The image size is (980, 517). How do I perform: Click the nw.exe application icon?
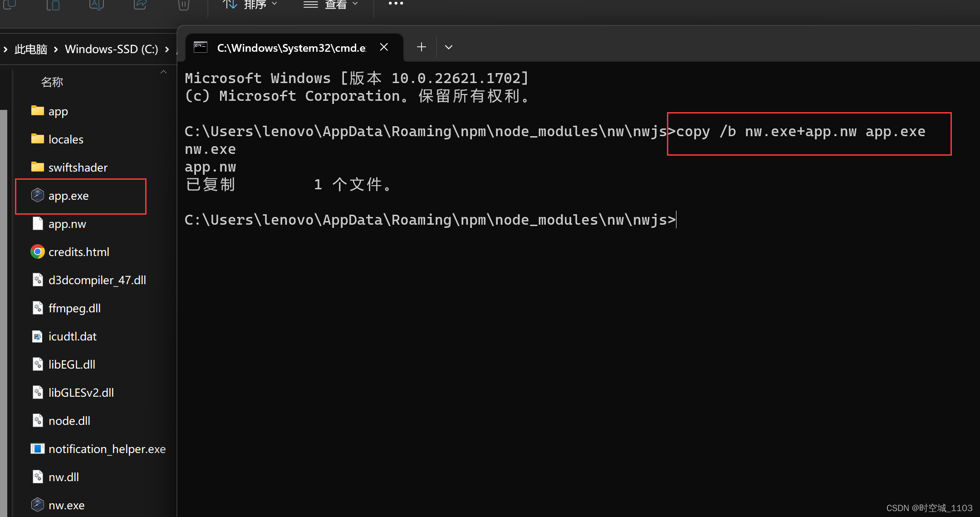[37, 504]
